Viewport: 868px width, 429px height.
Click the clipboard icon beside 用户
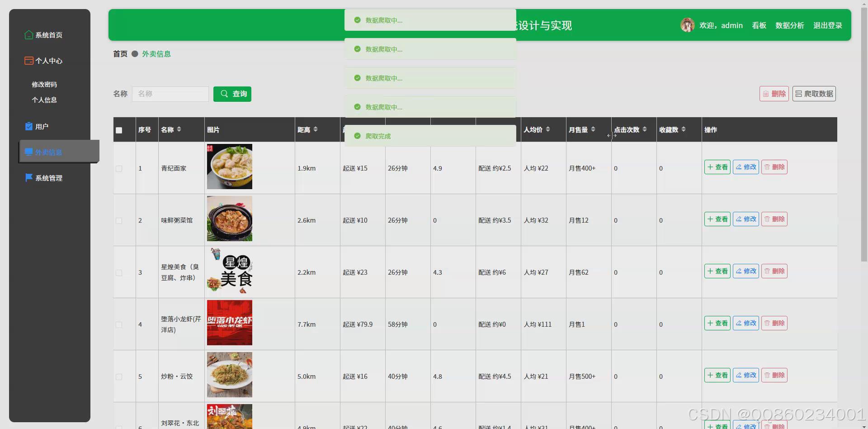pyautogui.click(x=29, y=126)
